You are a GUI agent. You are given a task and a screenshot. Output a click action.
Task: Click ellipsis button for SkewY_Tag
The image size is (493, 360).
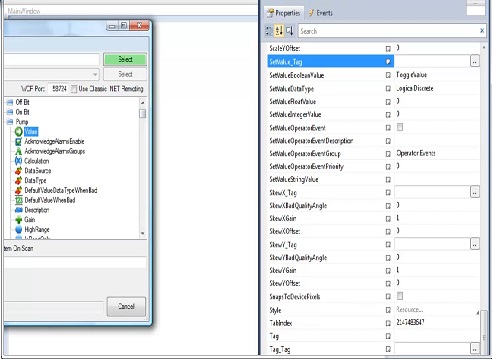click(x=475, y=244)
